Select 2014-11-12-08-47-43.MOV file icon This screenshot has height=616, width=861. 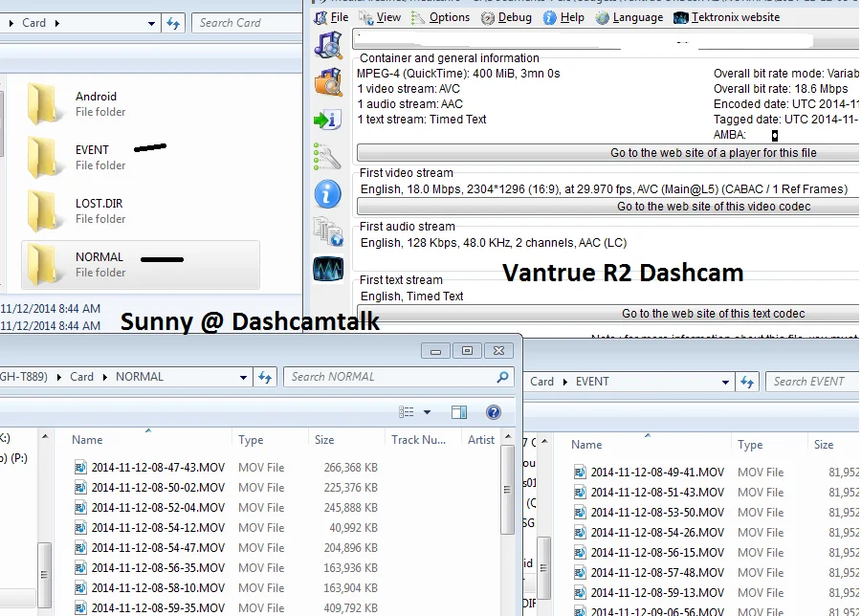pyautogui.click(x=80, y=467)
